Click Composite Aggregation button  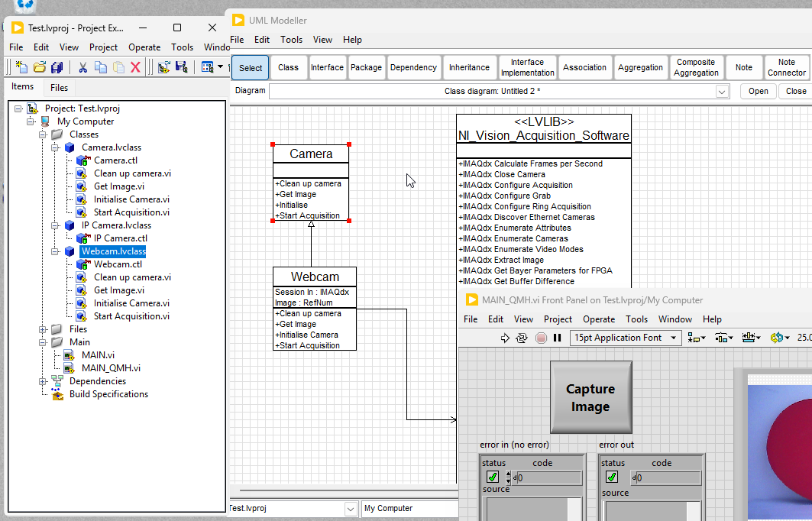click(696, 67)
